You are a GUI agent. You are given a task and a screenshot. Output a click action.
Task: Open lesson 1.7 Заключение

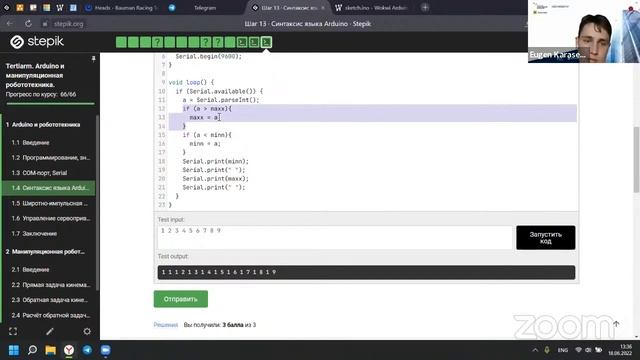tap(34, 233)
